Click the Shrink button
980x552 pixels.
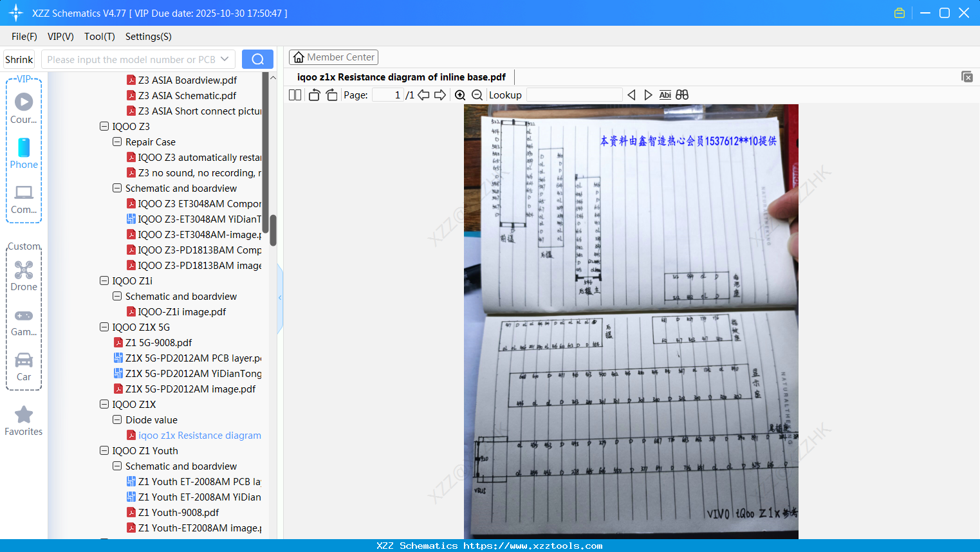point(19,59)
